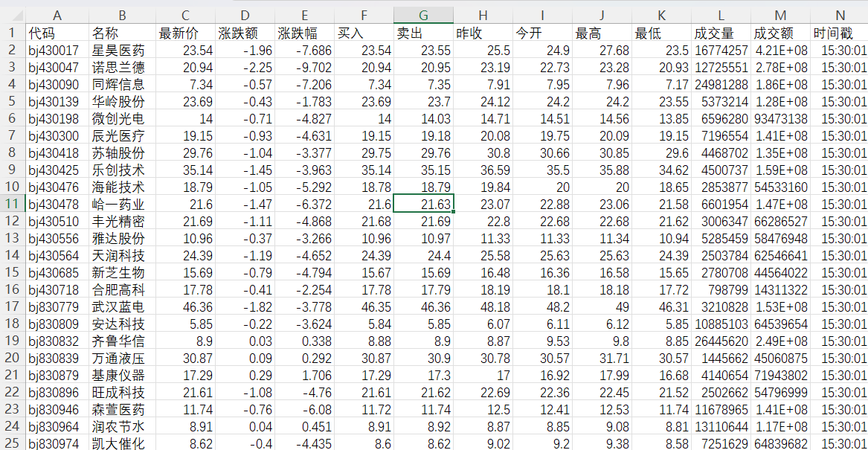Click the 买入 header cell
This screenshot has width=868, height=450.
364,33
